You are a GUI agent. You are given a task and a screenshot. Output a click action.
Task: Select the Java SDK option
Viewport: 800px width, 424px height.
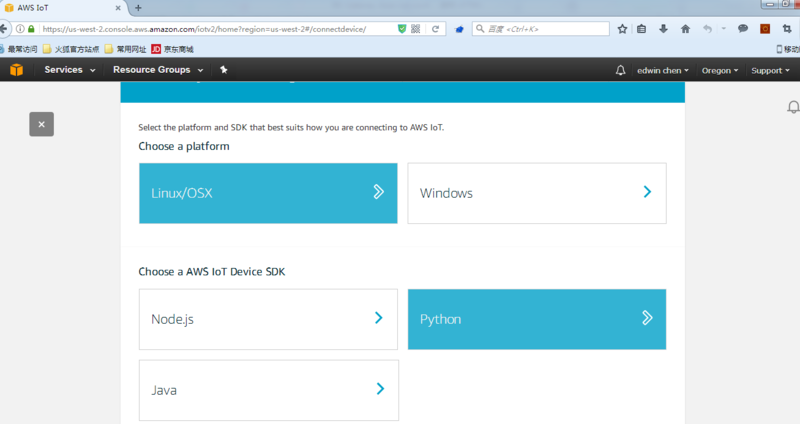268,390
